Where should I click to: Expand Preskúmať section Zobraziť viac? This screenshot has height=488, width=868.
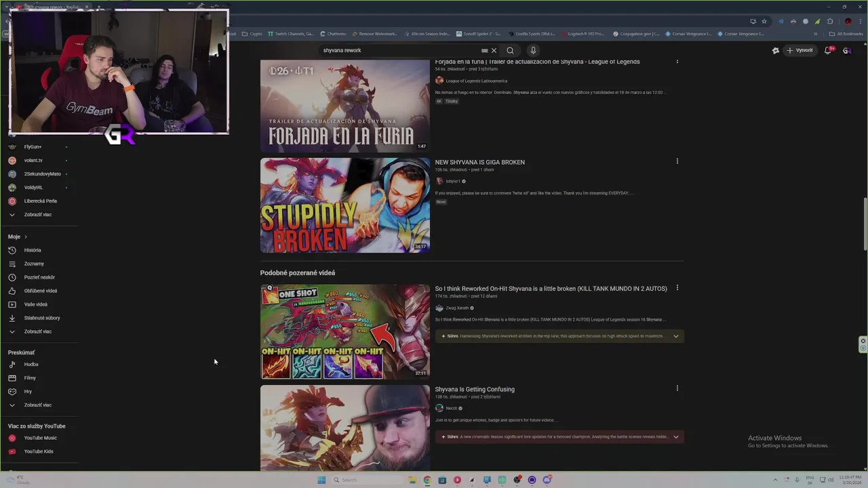click(x=37, y=405)
